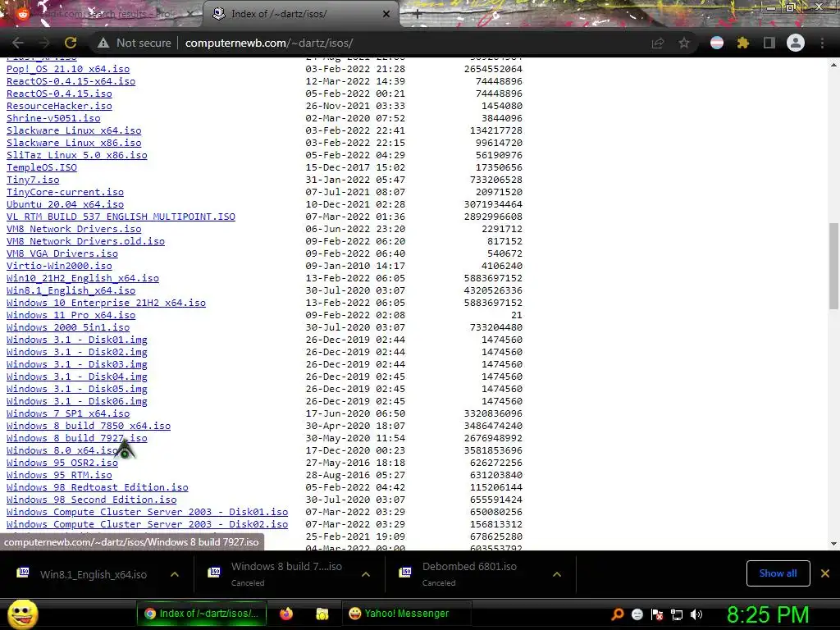Open the network tray icon
The height and width of the screenshot is (630, 840).
[677, 614]
